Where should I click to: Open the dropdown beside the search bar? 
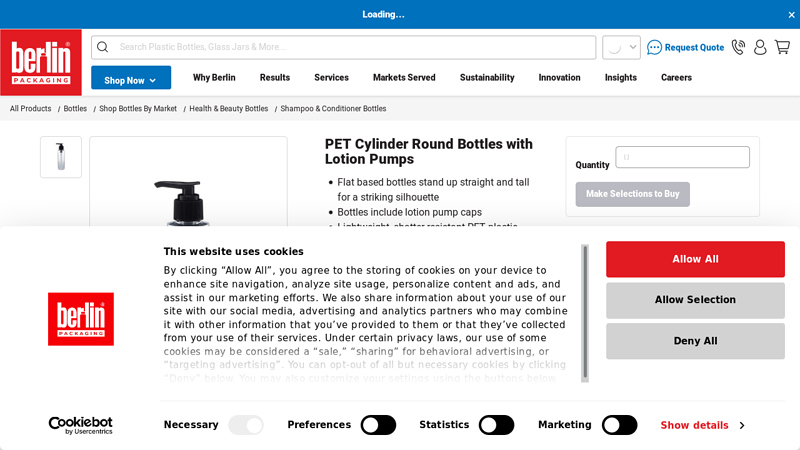[x=621, y=47]
